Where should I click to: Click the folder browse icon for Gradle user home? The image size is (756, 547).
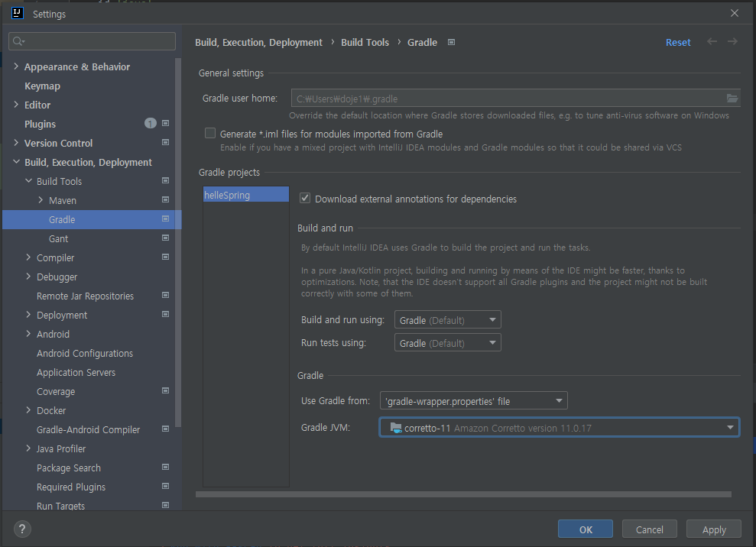[732, 99]
